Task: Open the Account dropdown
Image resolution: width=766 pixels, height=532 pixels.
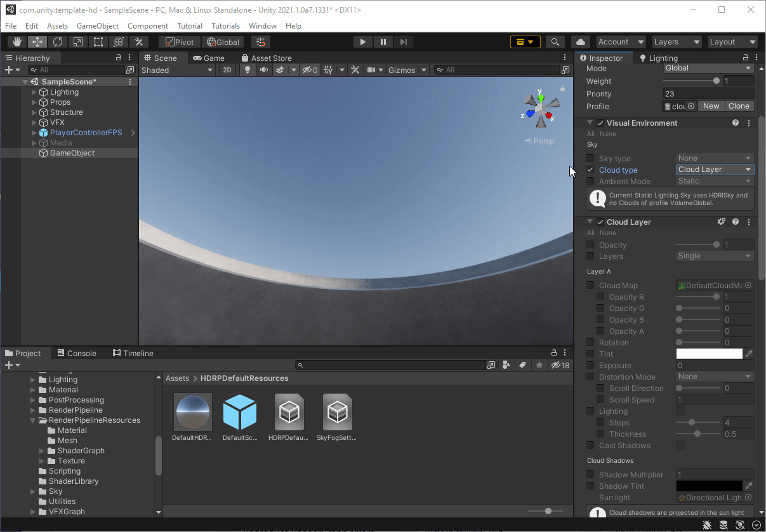Action: (x=620, y=42)
